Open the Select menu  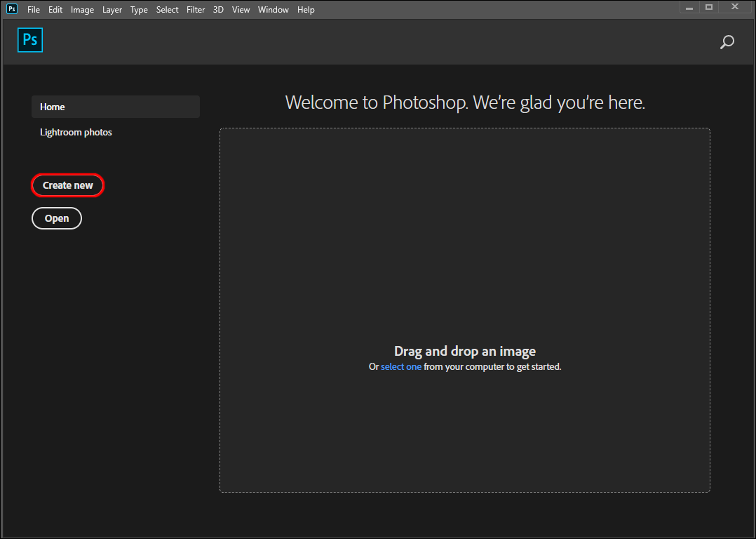pos(168,10)
